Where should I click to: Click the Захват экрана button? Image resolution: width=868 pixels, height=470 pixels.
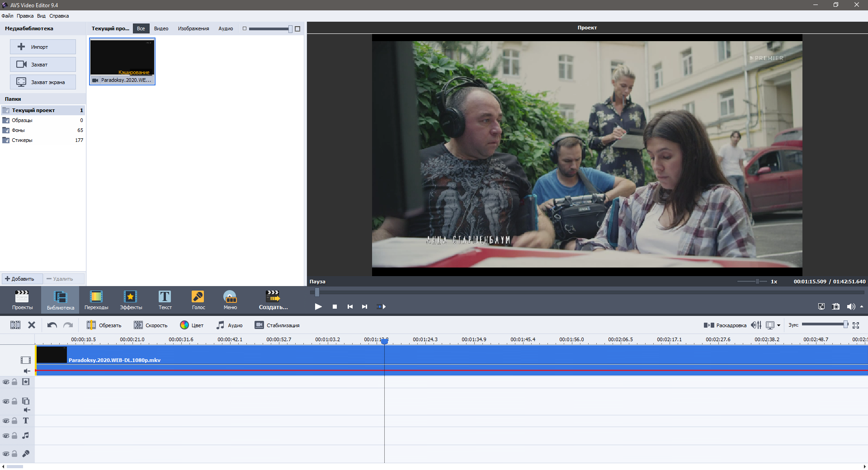(43, 82)
